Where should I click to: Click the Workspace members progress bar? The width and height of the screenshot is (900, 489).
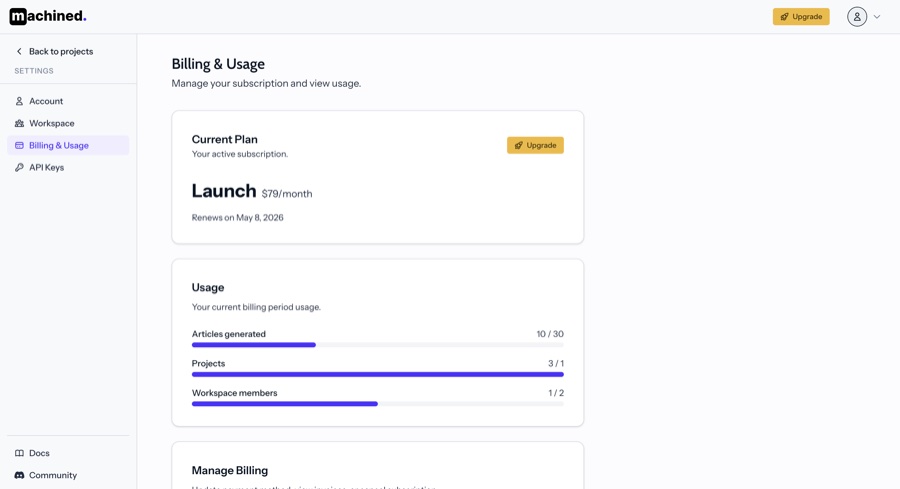pos(378,404)
